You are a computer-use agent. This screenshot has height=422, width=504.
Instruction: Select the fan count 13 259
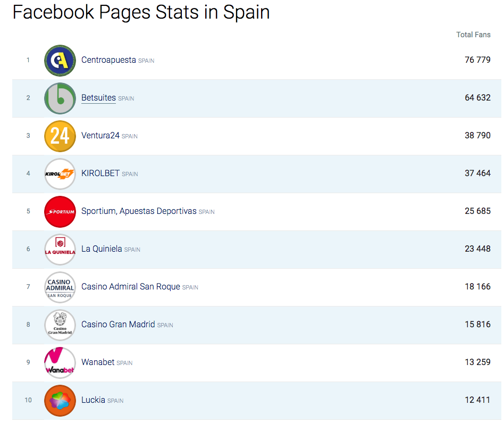click(477, 362)
